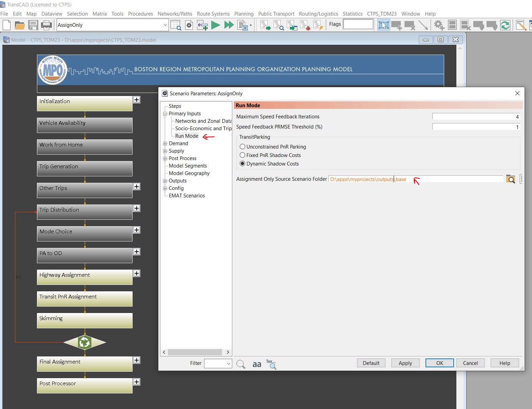The width and height of the screenshot is (532, 409).
Task: Expand the Post Process tree node
Action: tap(165, 158)
